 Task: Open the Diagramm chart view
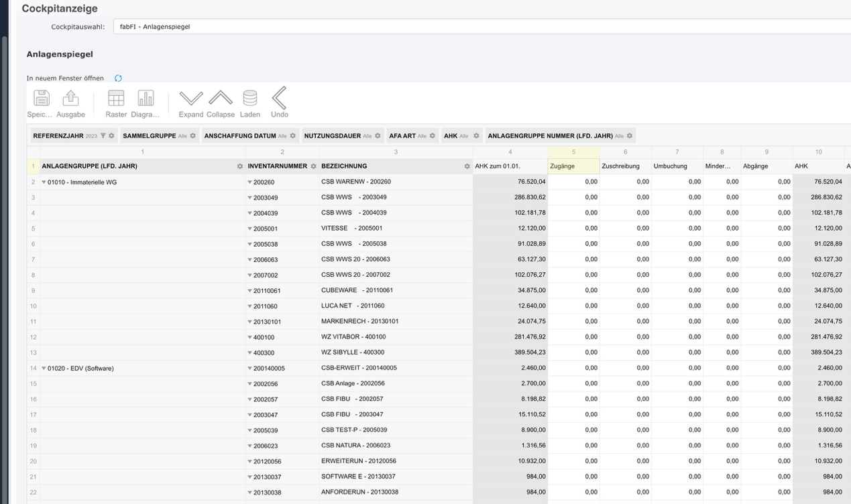[146, 99]
